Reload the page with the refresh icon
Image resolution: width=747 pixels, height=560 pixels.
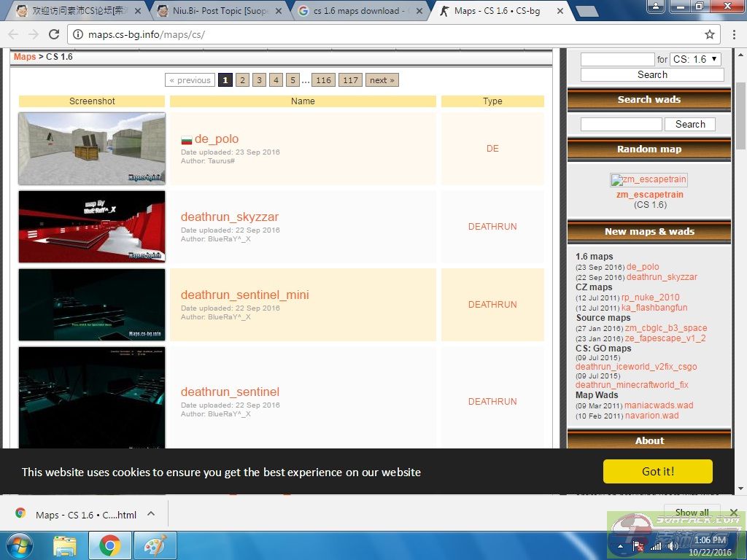coord(54,34)
